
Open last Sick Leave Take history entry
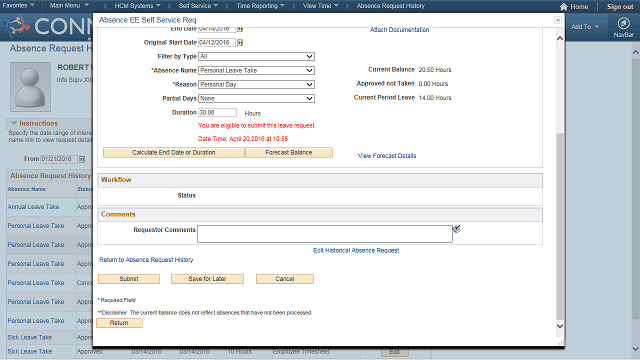click(30, 351)
